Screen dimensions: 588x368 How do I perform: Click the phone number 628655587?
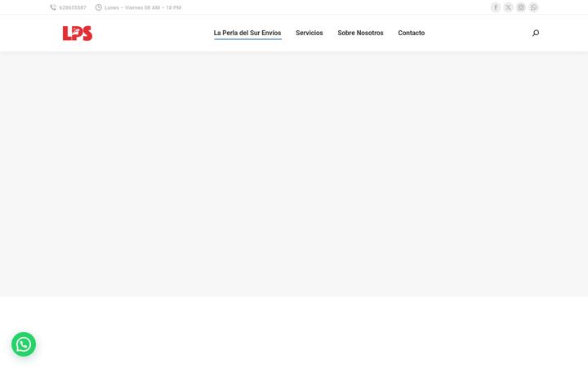[x=73, y=7]
